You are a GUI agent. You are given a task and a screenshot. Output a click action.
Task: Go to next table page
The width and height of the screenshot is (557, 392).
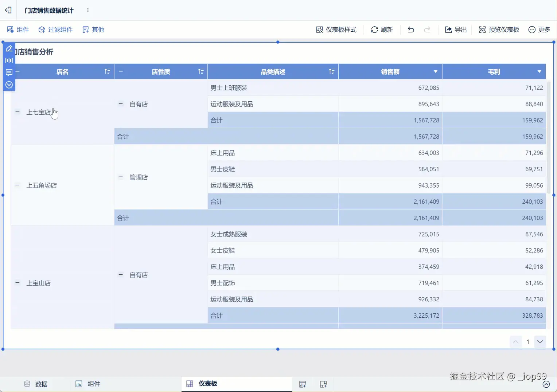click(x=540, y=342)
